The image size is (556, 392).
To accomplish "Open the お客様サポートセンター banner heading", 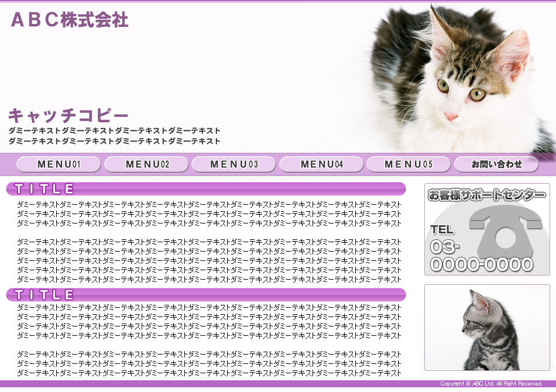I will click(486, 195).
